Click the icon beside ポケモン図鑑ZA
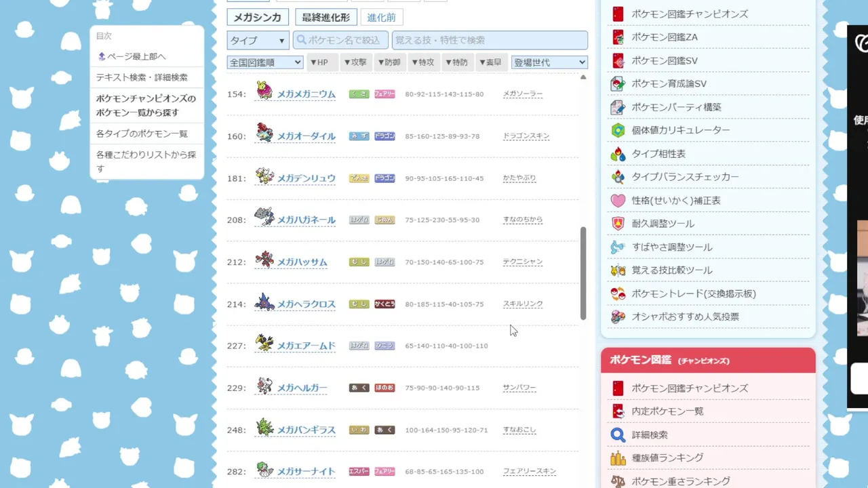The image size is (868, 488). click(618, 37)
